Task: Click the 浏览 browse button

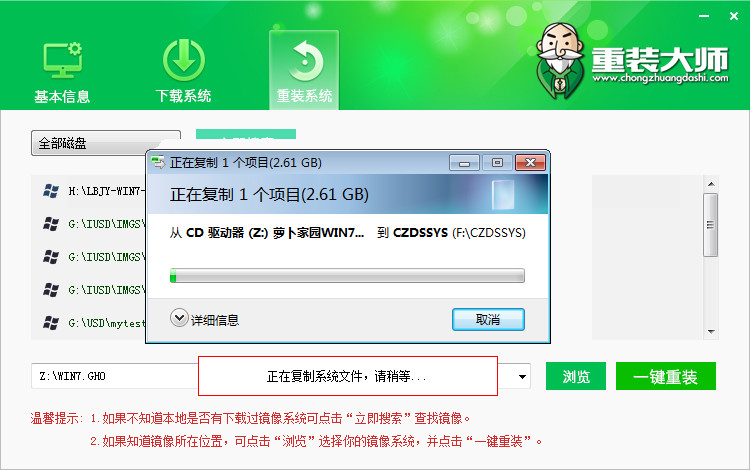Action: click(576, 376)
